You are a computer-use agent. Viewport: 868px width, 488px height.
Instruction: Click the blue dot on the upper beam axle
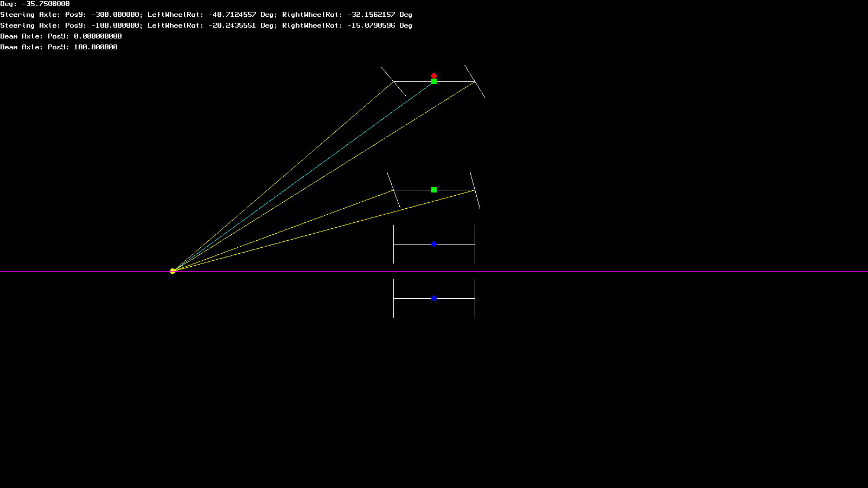[x=434, y=244]
